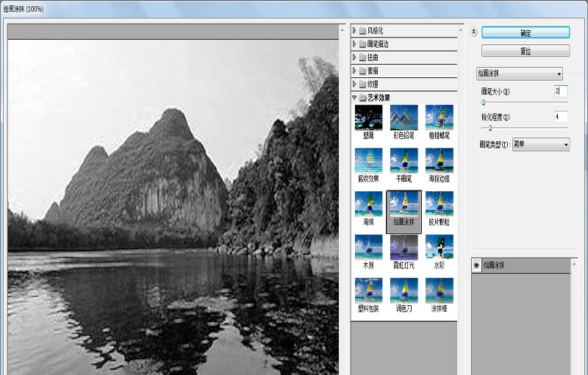Expand the 风格化 category triangle
This screenshot has height=375, width=588.
(354, 30)
